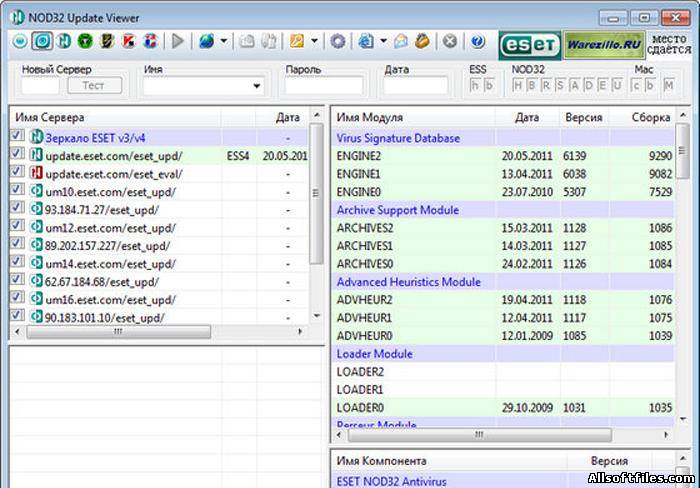Uncheck the update.eset.com/eset_upd/ checkbox
Viewport: 700px width, 488px height.
tap(17, 154)
